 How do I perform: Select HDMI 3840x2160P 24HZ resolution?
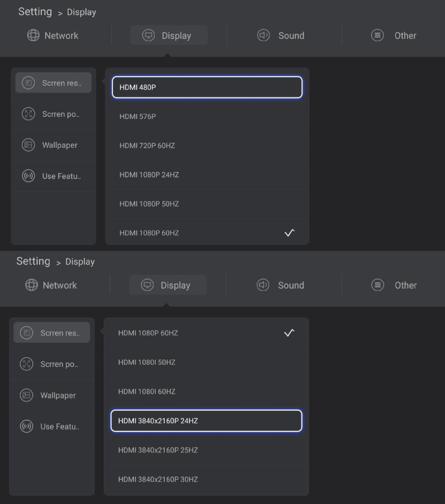[206, 421]
